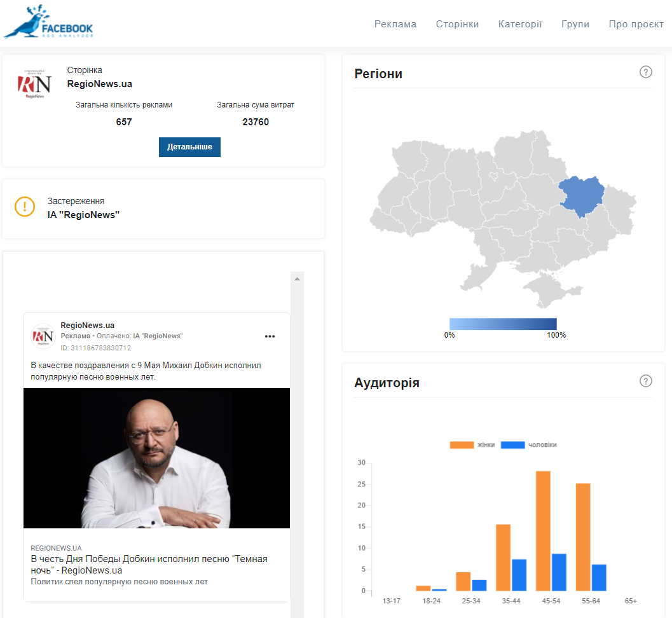
Task: Open the ad headline link about Добкин
Action: [149, 564]
